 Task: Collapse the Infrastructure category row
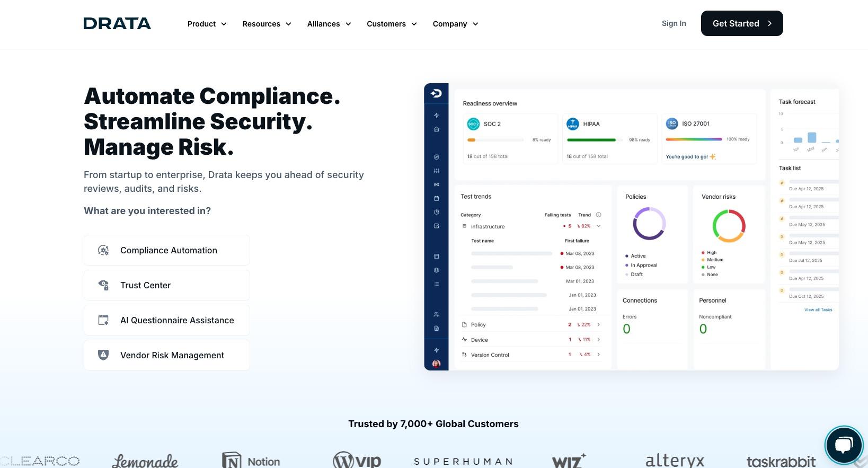(598, 226)
